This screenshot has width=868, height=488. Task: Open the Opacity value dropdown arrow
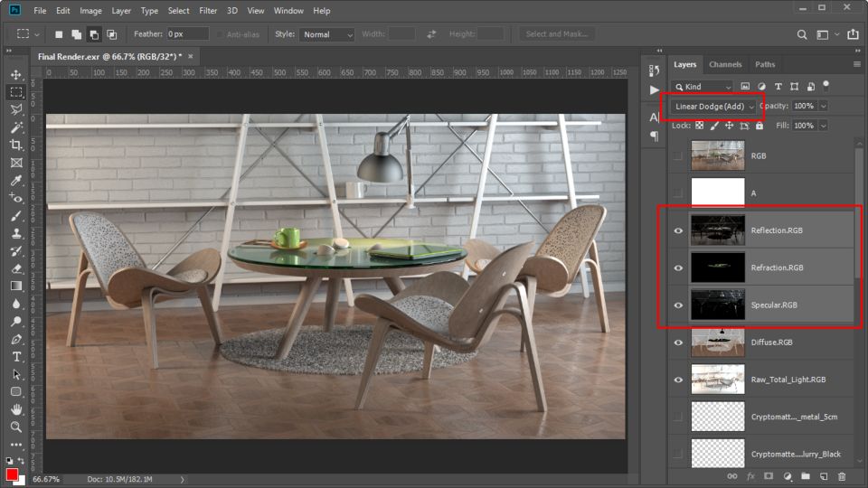(823, 107)
